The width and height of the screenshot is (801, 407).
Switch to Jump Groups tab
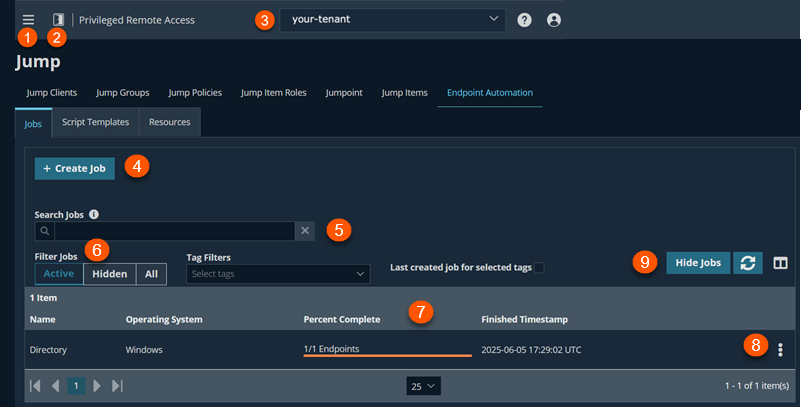click(123, 92)
